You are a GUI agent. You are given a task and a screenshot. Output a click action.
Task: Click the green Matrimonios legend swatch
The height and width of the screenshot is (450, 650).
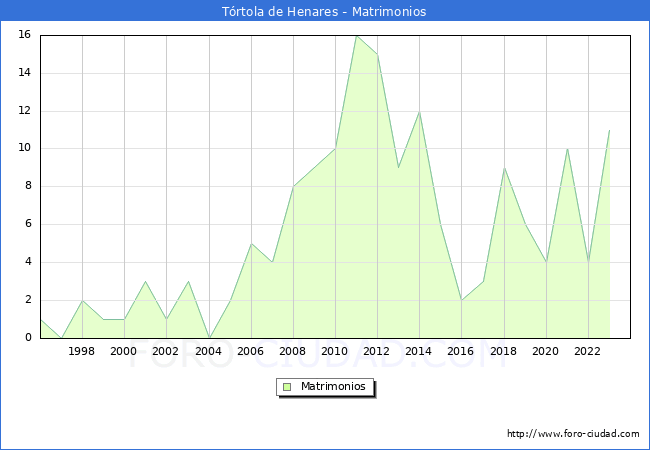coord(287,387)
